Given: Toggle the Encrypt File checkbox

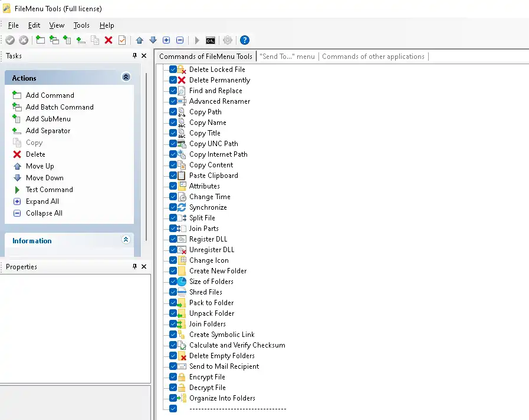Looking at the screenshot, I should click(173, 377).
